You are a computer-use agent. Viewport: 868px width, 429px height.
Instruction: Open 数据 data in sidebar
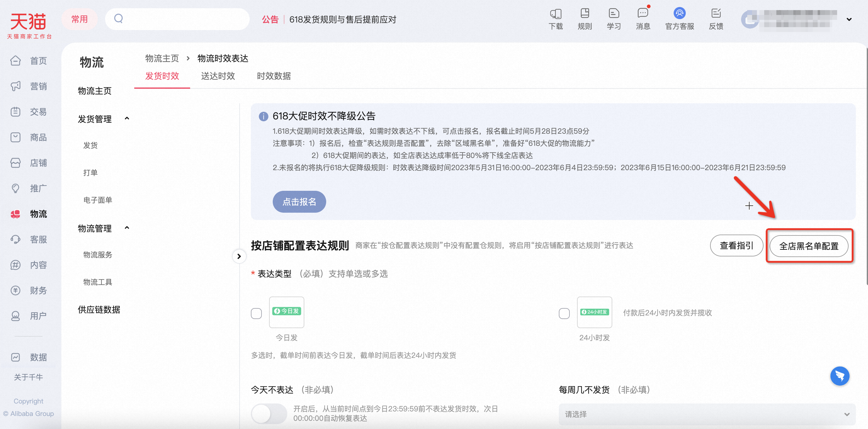pos(29,357)
